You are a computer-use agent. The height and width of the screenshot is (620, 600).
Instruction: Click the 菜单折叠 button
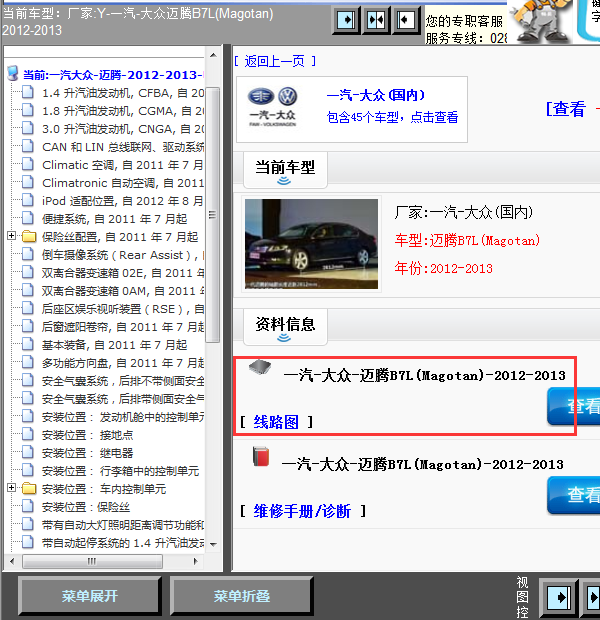[x=242, y=596]
